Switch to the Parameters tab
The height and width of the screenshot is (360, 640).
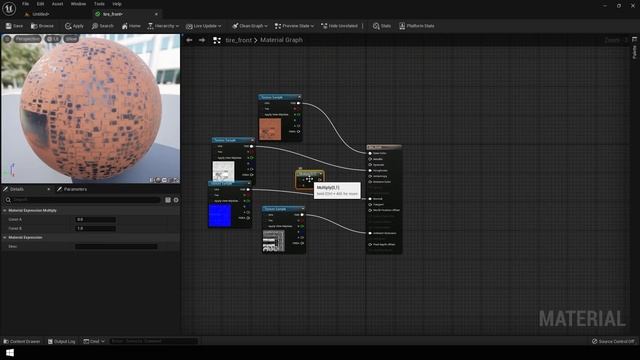coord(72,189)
